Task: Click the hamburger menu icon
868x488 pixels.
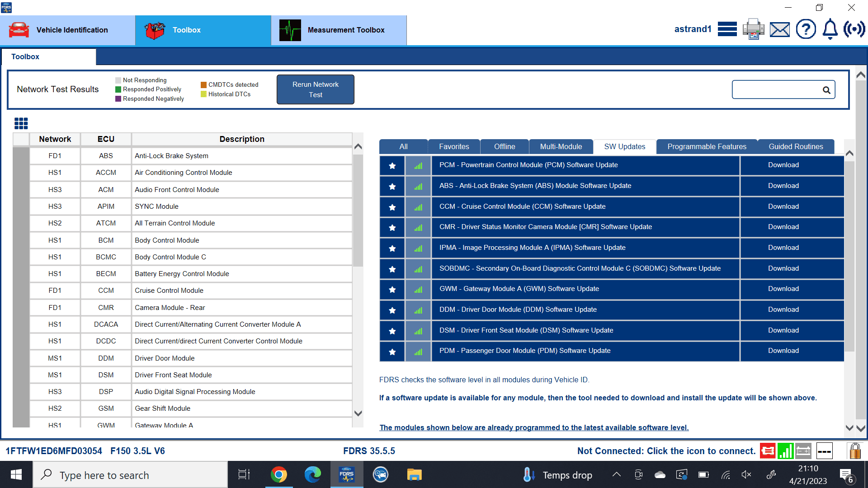Action: 727,29
